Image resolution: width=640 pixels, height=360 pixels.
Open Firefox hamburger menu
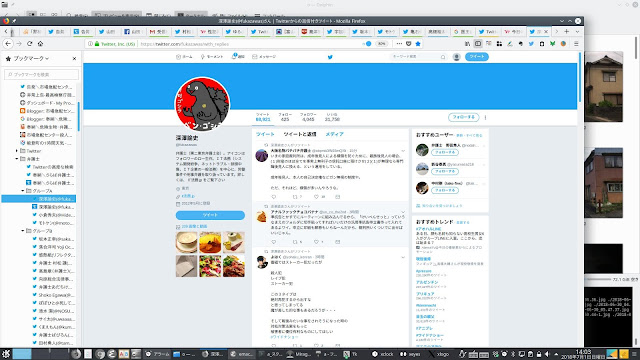(576, 44)
